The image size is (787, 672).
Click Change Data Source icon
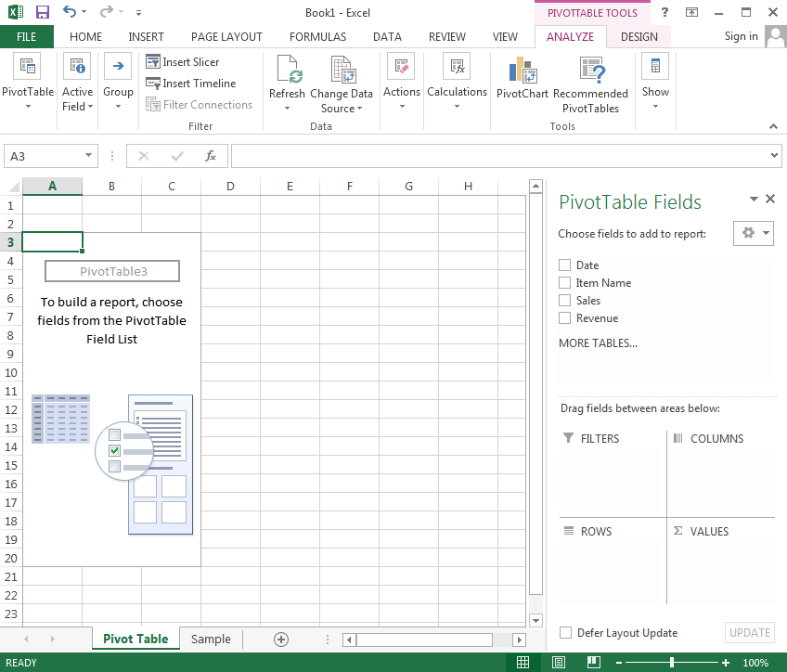point(342,69)
